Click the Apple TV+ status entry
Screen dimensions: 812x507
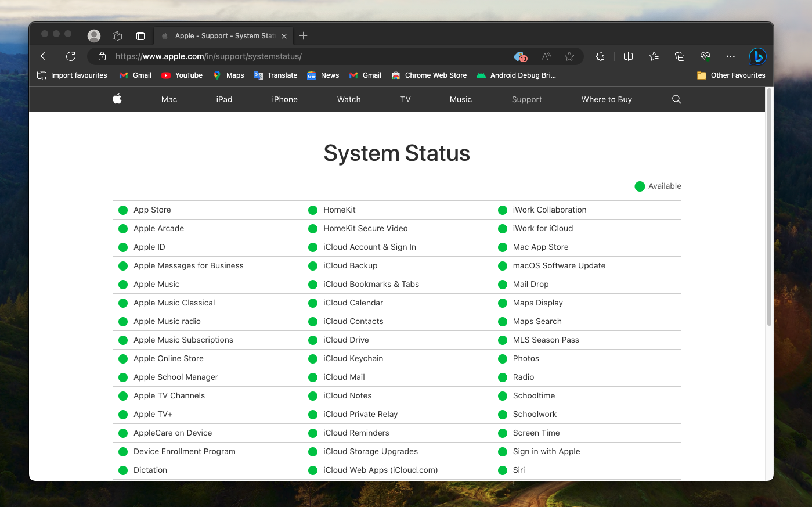tap(207, 414)
